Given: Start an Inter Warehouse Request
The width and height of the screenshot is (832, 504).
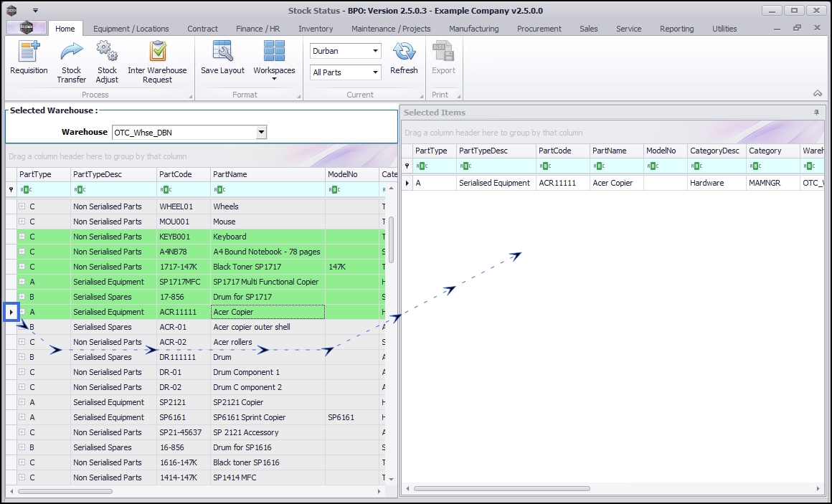Looking at the screenshot, I should tap(157, 62).
